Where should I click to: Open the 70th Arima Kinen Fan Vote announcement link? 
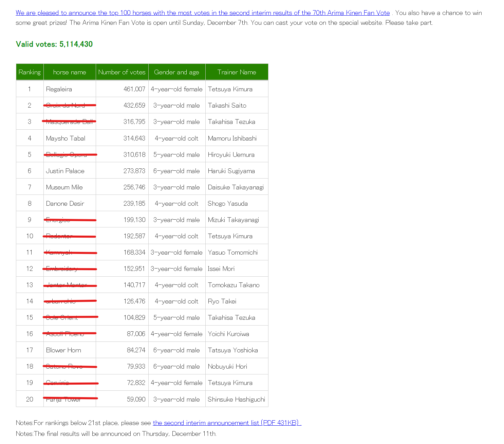tap(203, 13)
